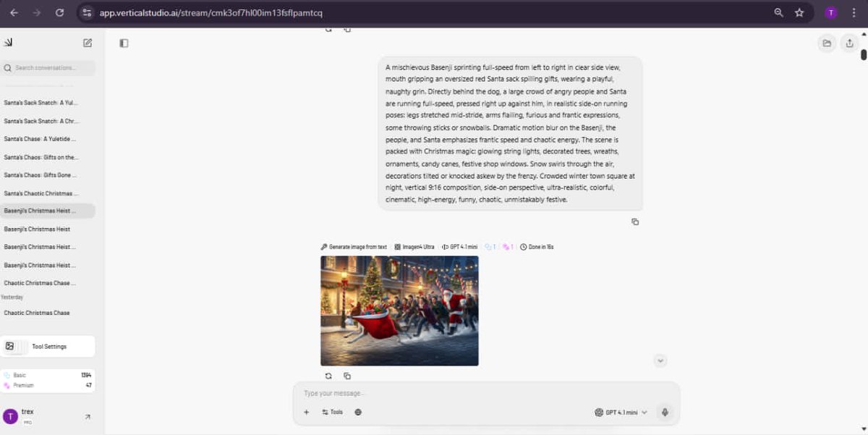
Task: Click the Tool Settings image icon
Action: pos(9,346)
